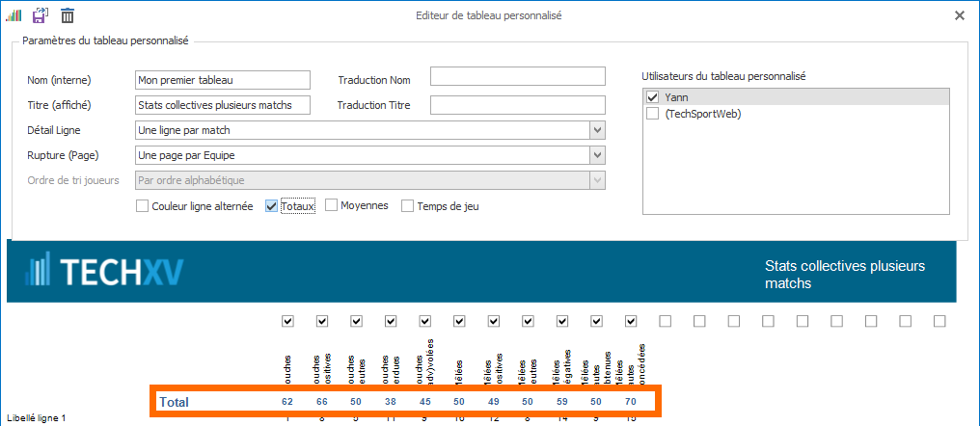
Task: Check the (TechSportWeb) user checkbox
Action: [653, 114]
